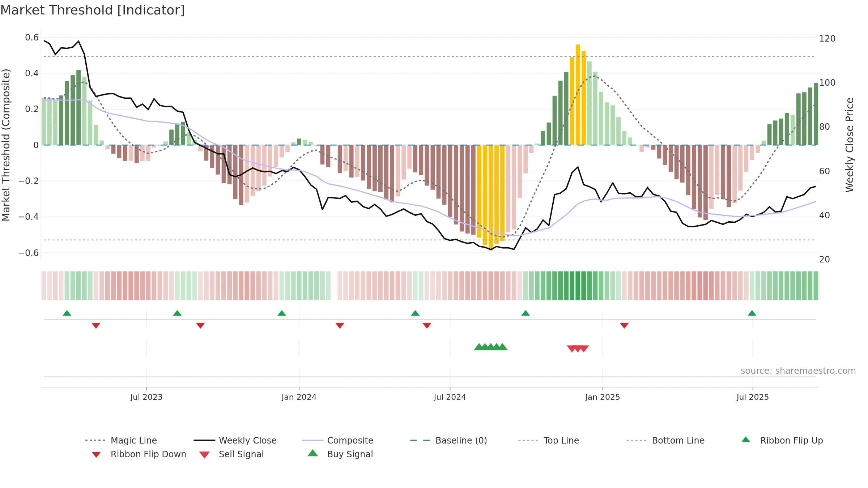The height and width of the screenshot is (488, 868).
Task: Click the ribbon flip up marker at Jul 2025
Action: [752, 313]
